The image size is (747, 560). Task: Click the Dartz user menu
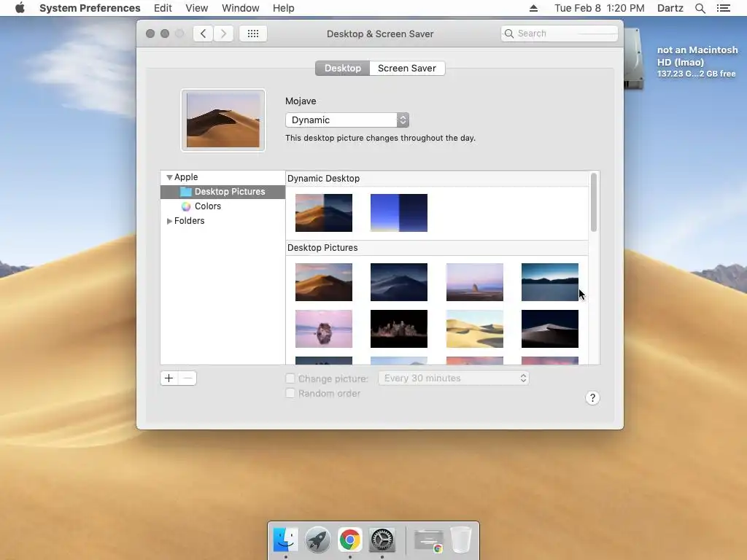pyautogui.click(x=670, y=8)
